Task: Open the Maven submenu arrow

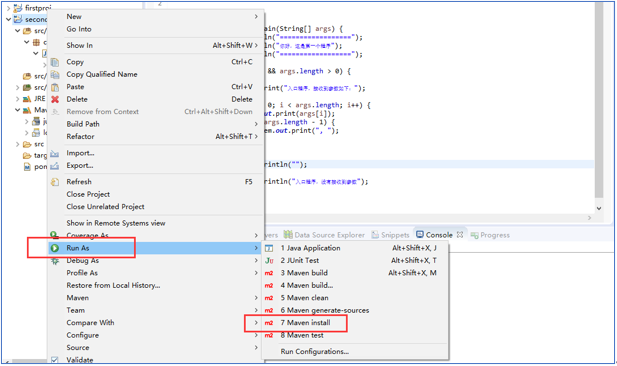Action: pyautogui.click(x=256, y=298)
